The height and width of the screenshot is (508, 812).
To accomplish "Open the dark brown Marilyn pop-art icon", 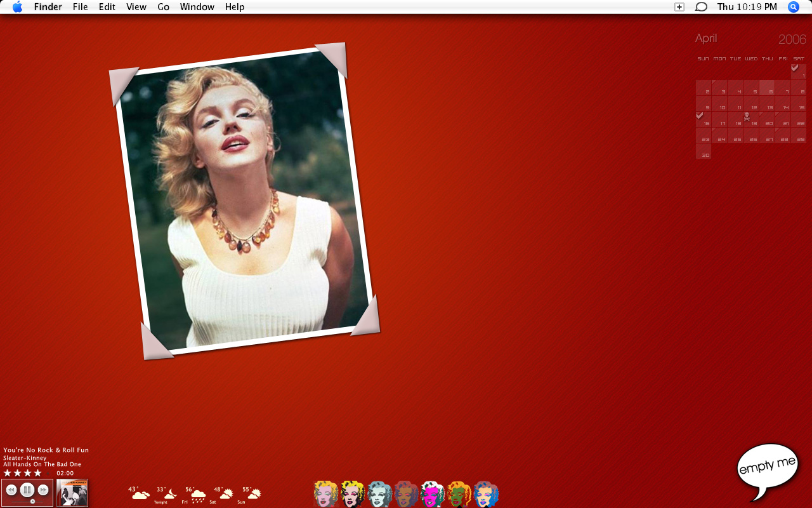I will point(406,494).
